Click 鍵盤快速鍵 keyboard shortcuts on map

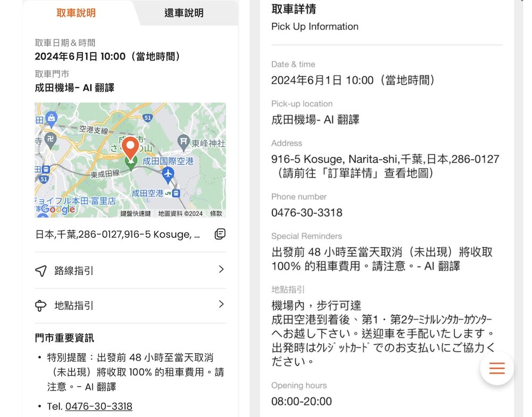[137, 214]
